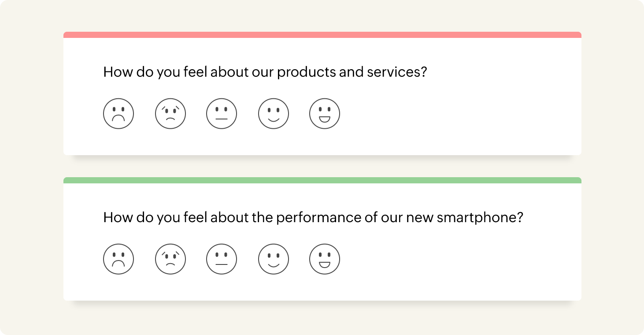
Task: Select the very sad face for smartphone performance
Action: tap(118, 259)
